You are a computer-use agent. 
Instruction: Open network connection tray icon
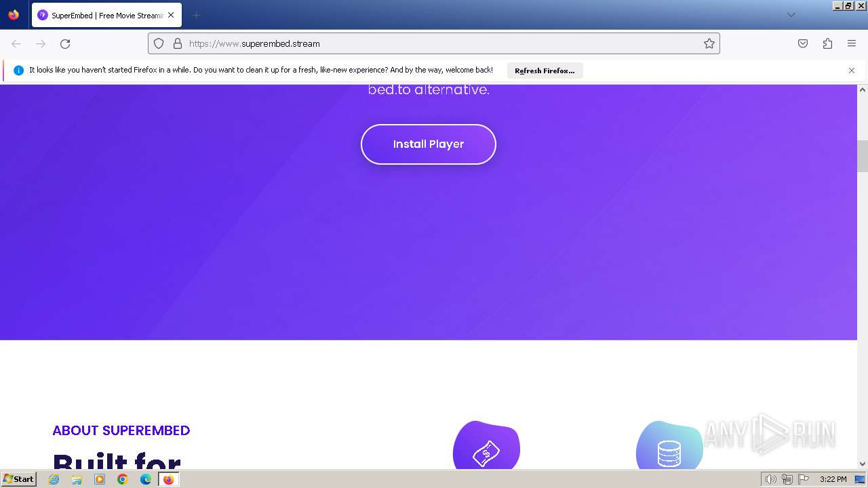click(787, 479)
